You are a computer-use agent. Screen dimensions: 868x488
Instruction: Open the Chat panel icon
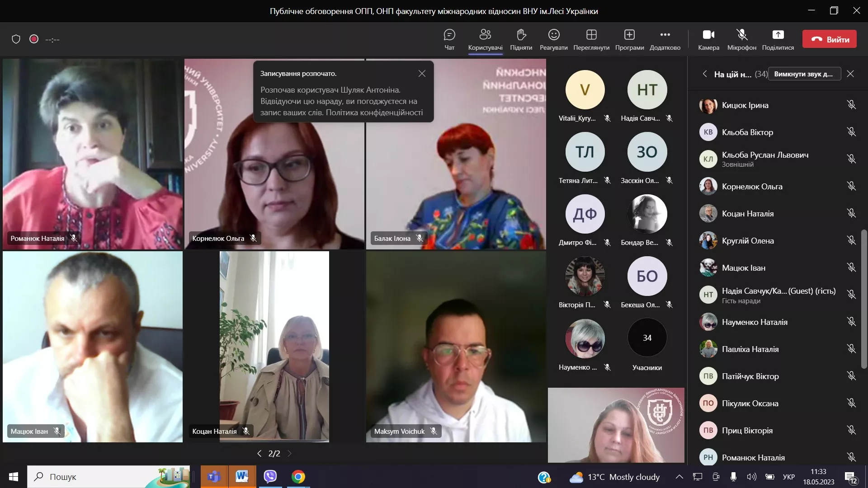click(449, 35)
